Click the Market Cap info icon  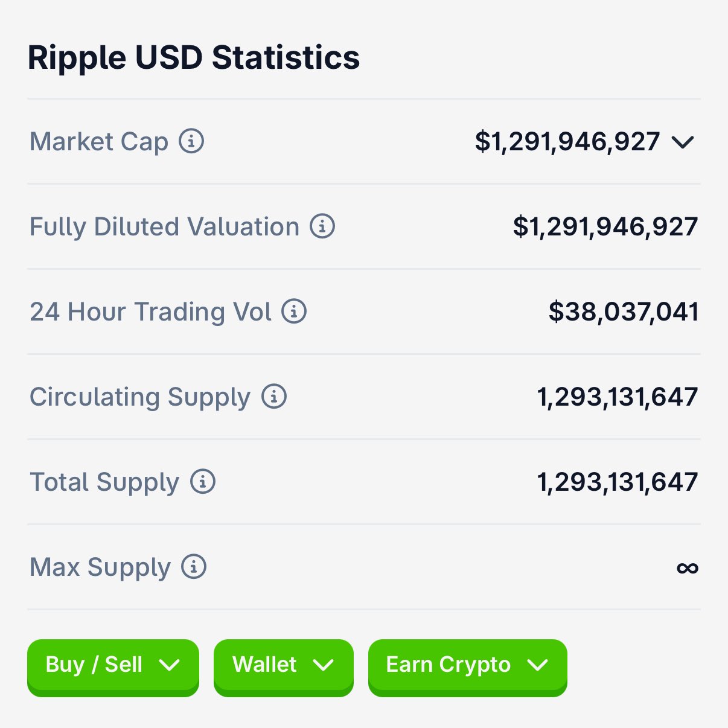pyautogui.click(x=191, y=141)
